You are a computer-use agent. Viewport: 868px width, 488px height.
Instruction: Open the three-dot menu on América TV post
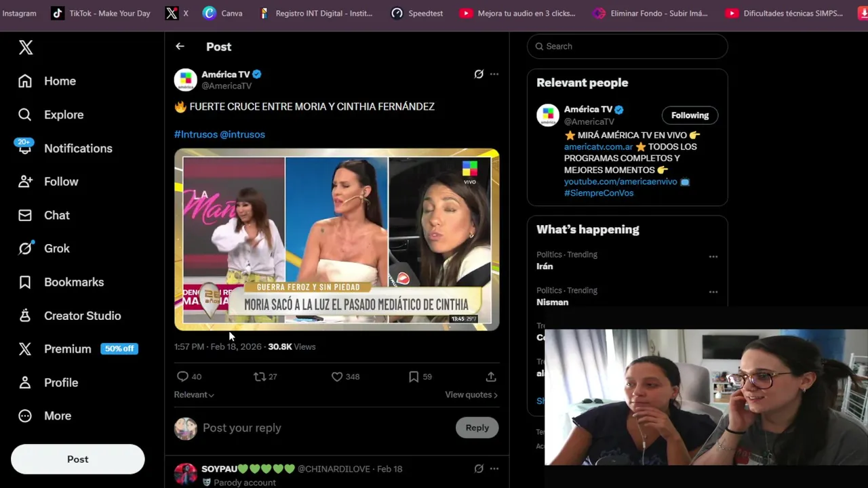(x=494, y=74)
